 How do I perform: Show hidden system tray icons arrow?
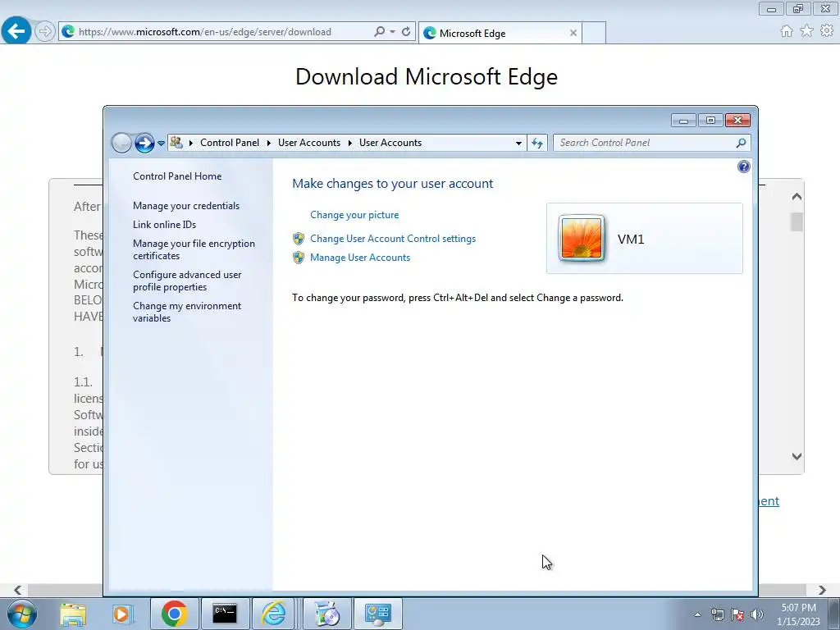(697, 614)
